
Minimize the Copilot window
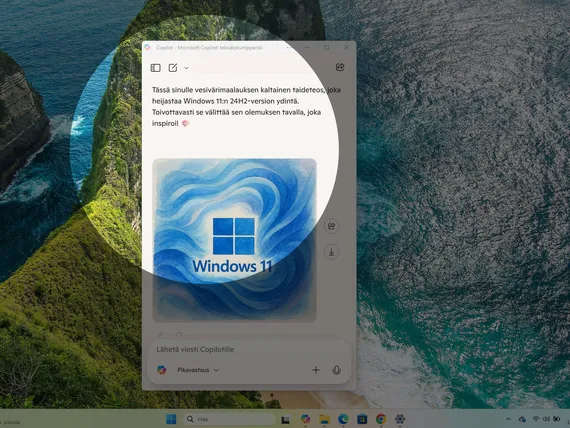(308, 47)
